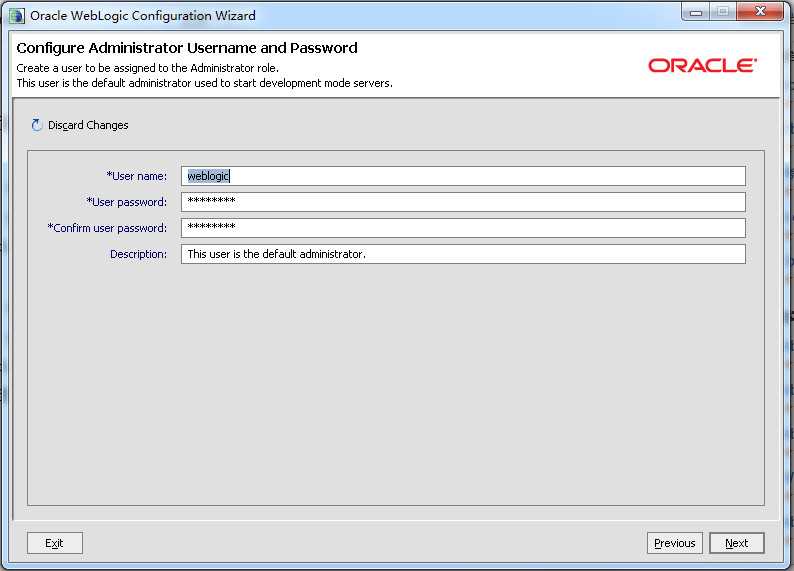Click the 'Create a user to be assigned' text

147,68
